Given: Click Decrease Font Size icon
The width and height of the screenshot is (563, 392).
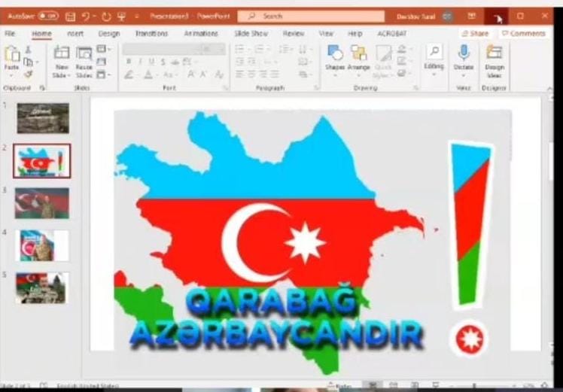Looking at the screenshot, I should (203, 74).
